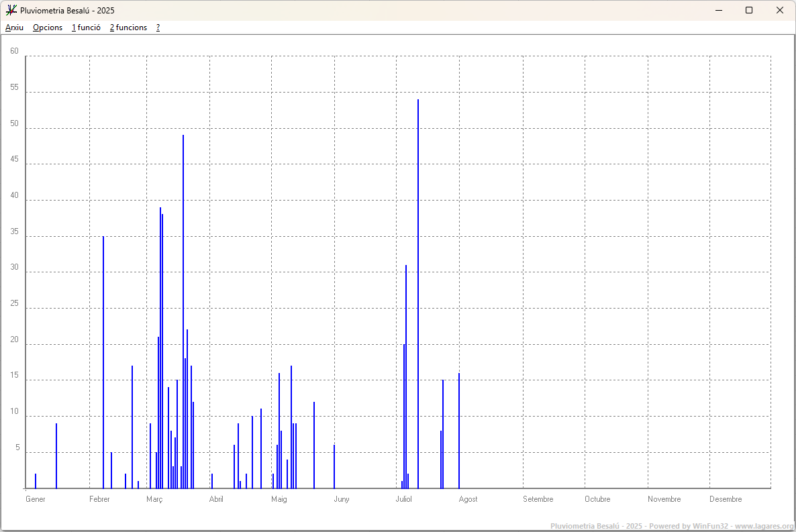The width and height of the screenshot is (796, 532).
Task: Open the Arxiu menu
Action: [14, 28]
